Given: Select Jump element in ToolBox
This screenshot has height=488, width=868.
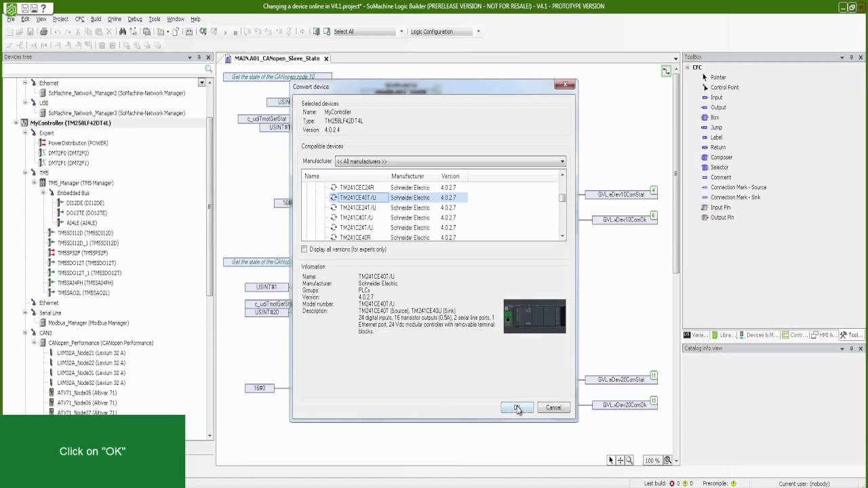Looking at the screenshot, I should [x=716, y=127].
